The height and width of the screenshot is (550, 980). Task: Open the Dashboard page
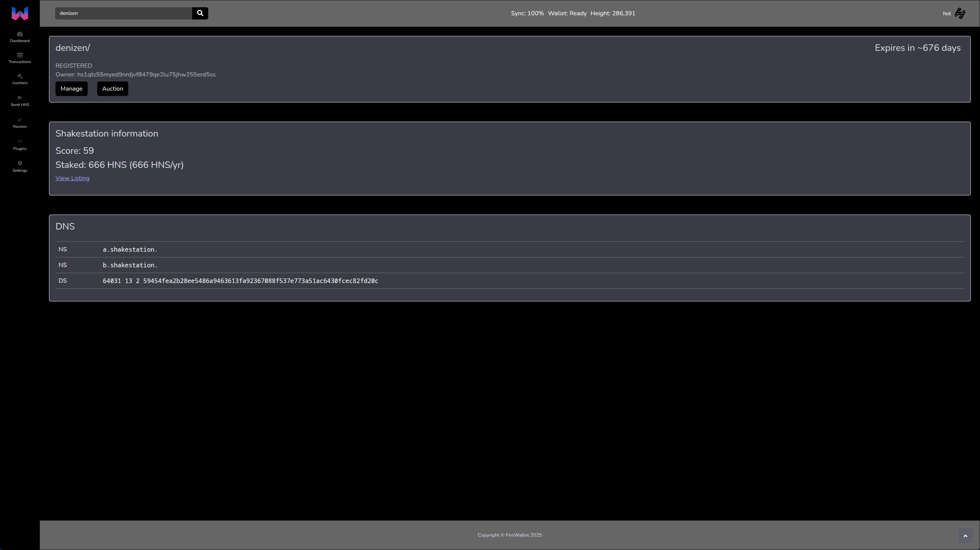coord(20,37)
